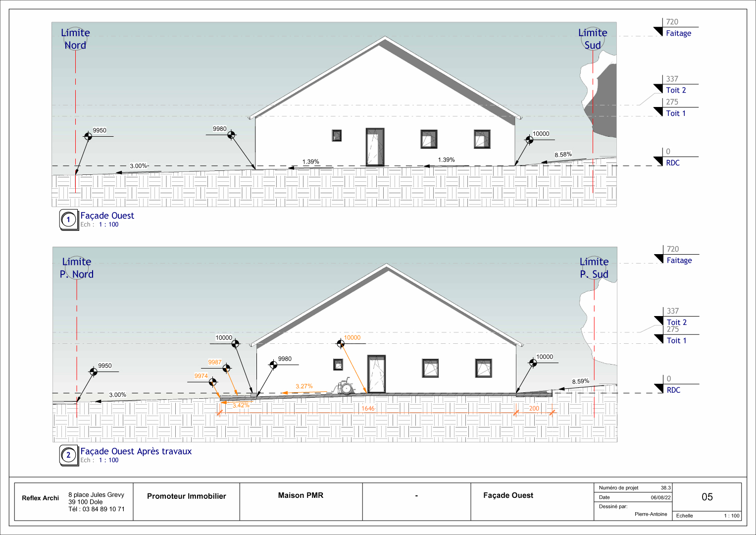Click the 'Limite Nord' boundary label
Screen dimensions: 756x535
[x=75, y=39]
